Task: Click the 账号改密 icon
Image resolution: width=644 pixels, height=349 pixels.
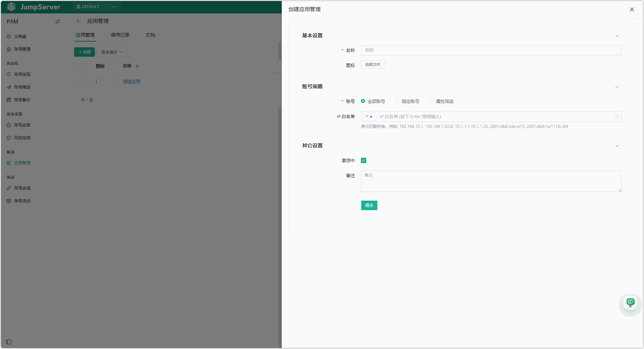Action: [x=9, y=125]
